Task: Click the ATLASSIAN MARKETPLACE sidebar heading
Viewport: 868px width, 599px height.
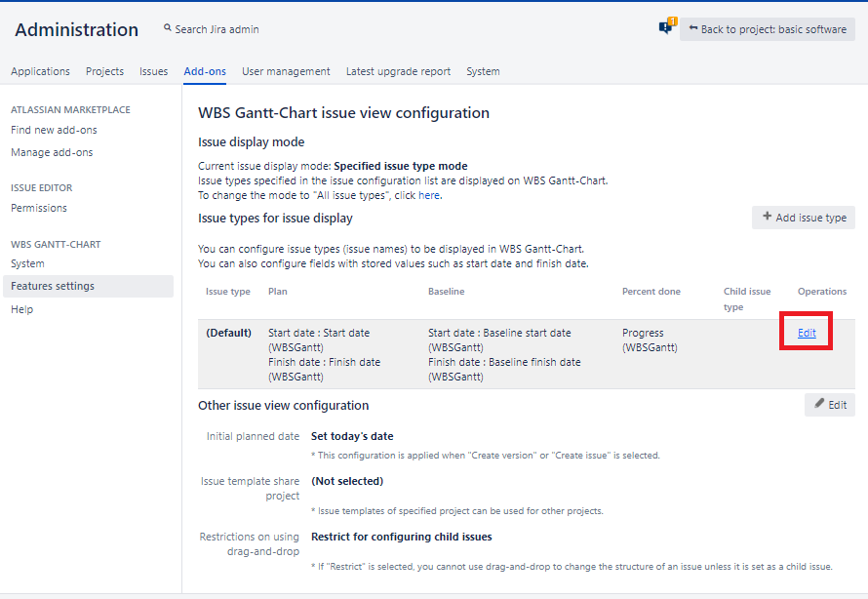Action: (70, 109)
